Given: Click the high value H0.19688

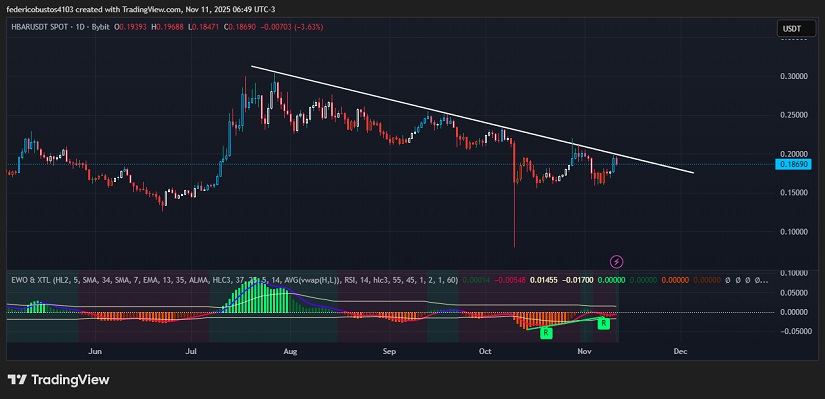Looking at the screenshot, I should click(x=167, y=27).
